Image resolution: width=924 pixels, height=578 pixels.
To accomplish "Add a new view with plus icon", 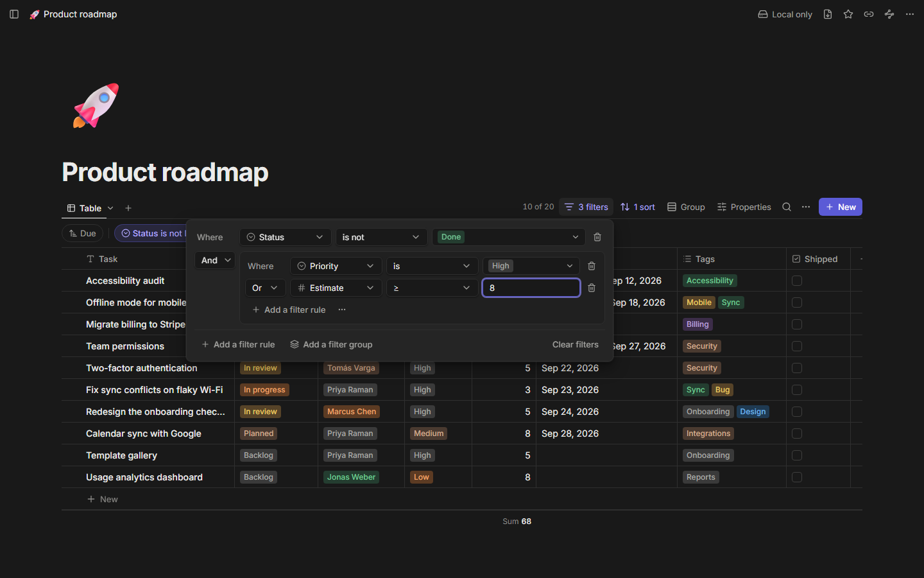I will click(128, 208).
